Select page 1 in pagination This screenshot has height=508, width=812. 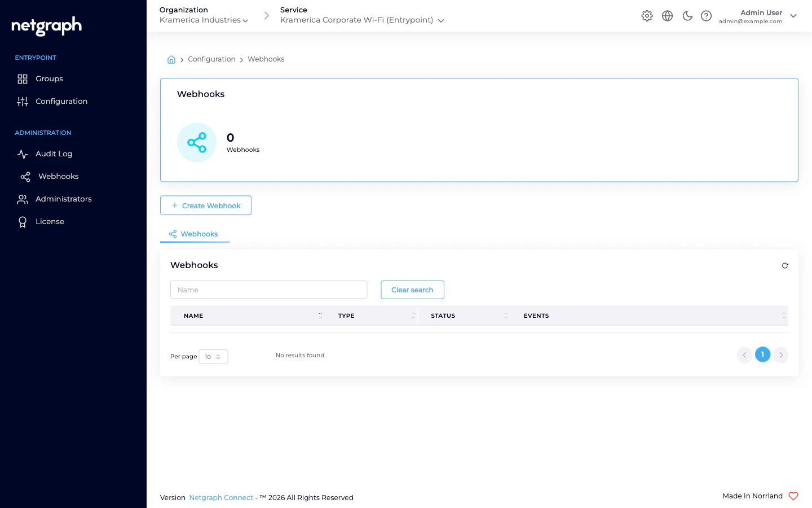click(x=762, y=354)
